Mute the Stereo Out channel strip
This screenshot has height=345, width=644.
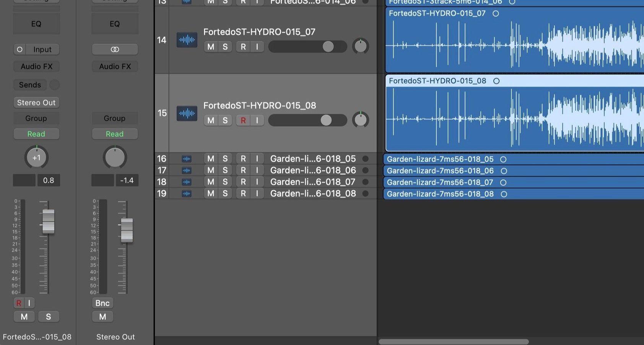[102, 317]
